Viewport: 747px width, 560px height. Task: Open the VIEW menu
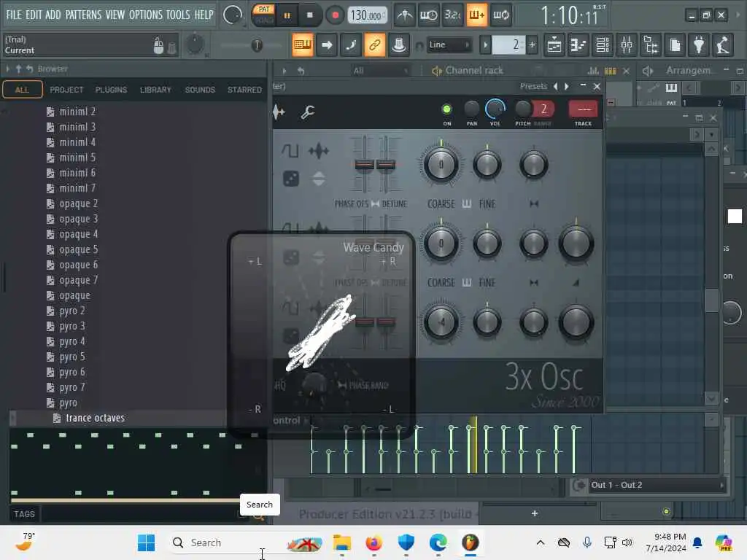click(115, 15)
